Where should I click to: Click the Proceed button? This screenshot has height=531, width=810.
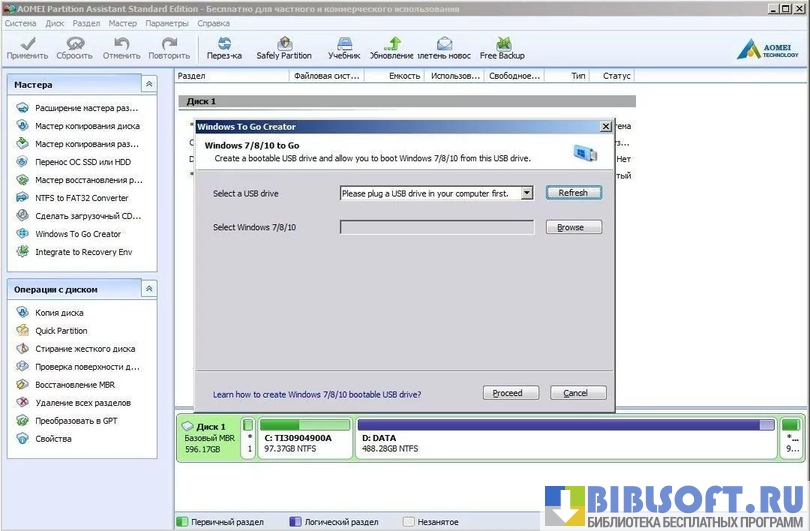[510, 393]
